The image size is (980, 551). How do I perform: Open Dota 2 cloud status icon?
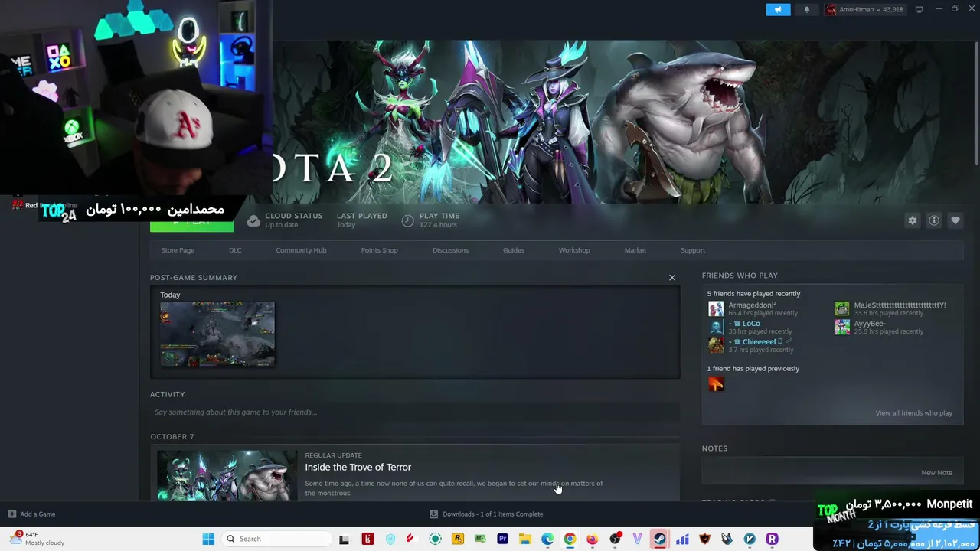[253, 220]
